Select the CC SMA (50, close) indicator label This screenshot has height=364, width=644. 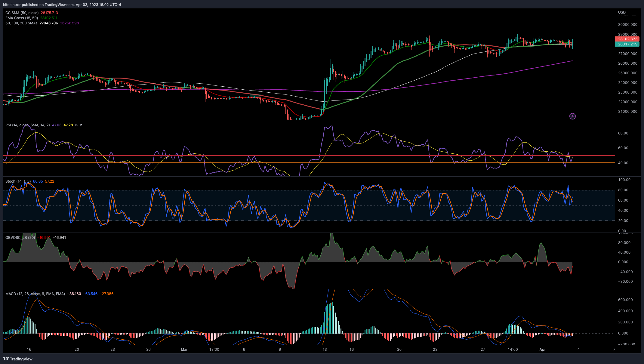tap(22, 13)
